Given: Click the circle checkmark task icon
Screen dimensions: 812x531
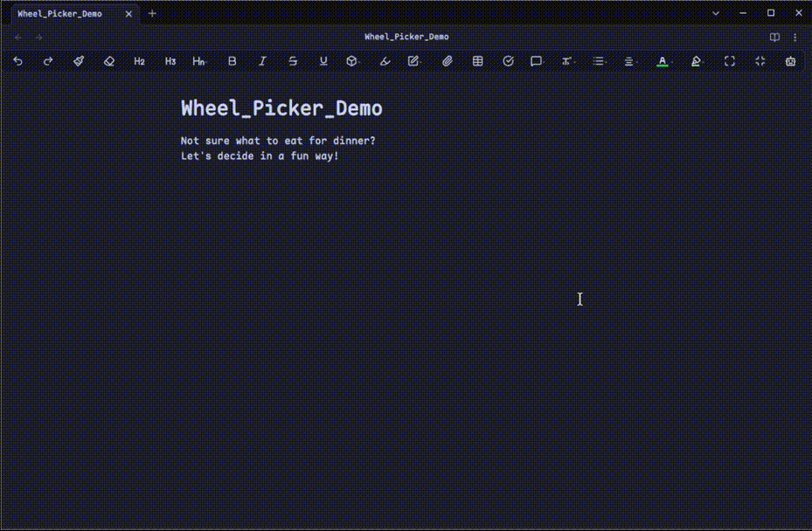Looking at the screenshot, I should [x=508, y=61].
